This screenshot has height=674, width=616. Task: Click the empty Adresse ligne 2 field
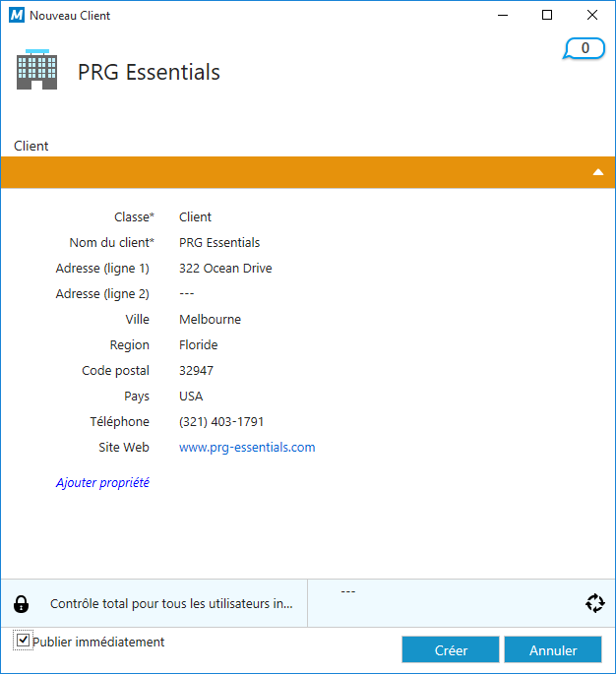[x=187, y=294]
